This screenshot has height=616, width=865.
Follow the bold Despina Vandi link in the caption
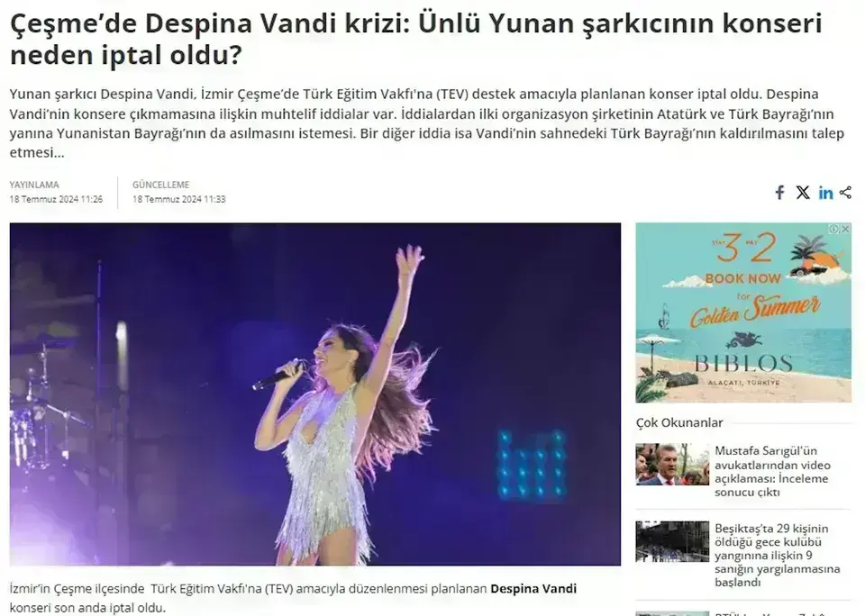pyautogui.click(x=533, y=588)
